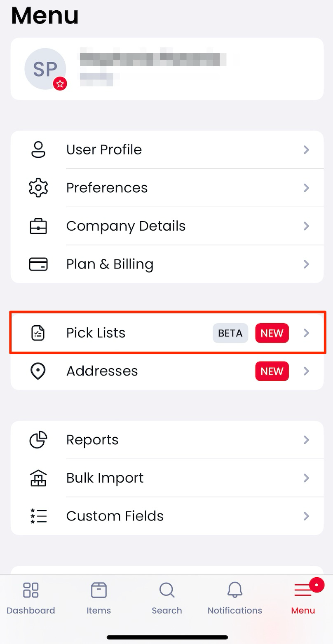The height and width of the screenshot is (644, 333).
Task: Tap the Pick Lists checklist icon
Action: [x=38, y=333]
